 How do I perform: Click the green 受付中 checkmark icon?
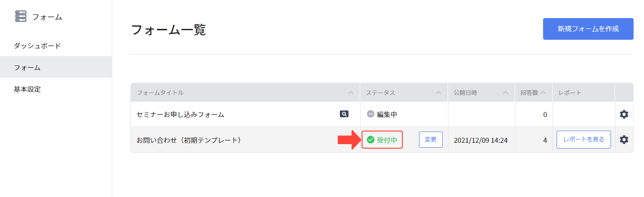[370, 140]
